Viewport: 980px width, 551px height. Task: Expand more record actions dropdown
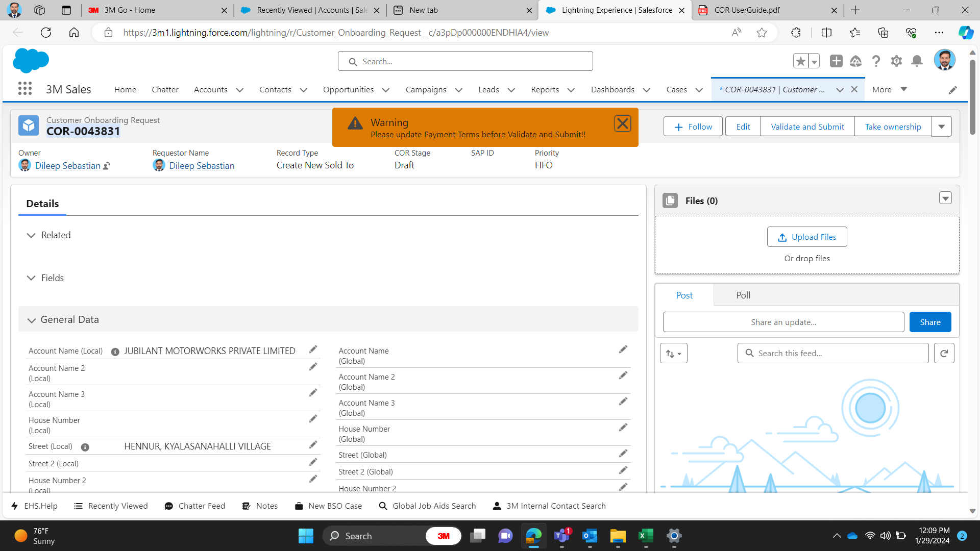[x=941, y=127]
